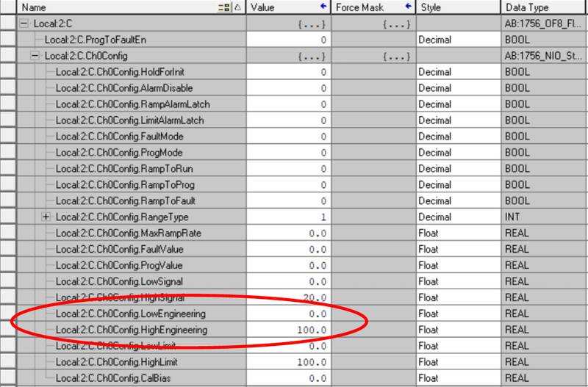The width and height of the screenshot is (588, 387).
Task: Click the row selector beside Local:2:C
Action: (x=8, y=23)
